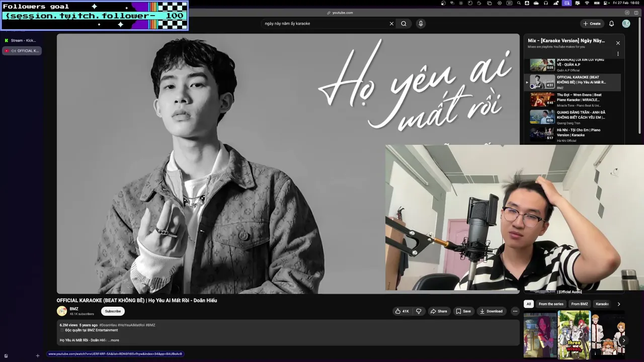Viewport: 644px width, 362px height.
Task: Open the cloud icon in menu bar
Action: pyautogui.click(x=536, y=3)
